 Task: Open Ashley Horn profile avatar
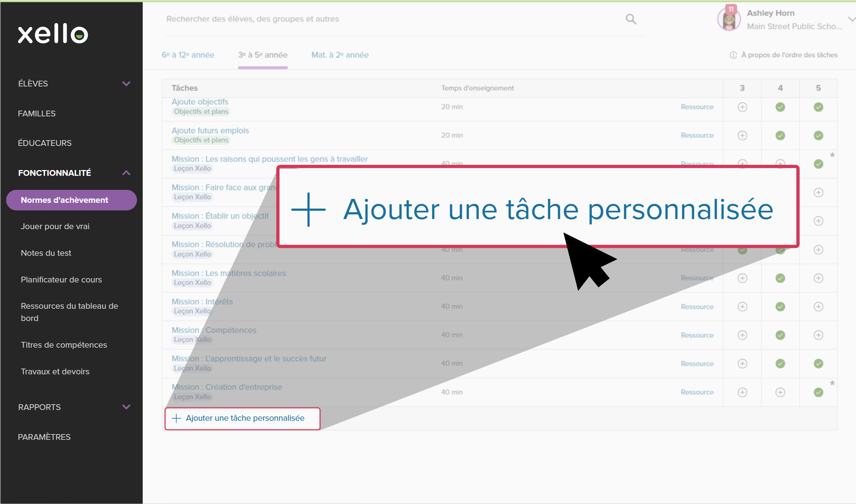[729, 20]
